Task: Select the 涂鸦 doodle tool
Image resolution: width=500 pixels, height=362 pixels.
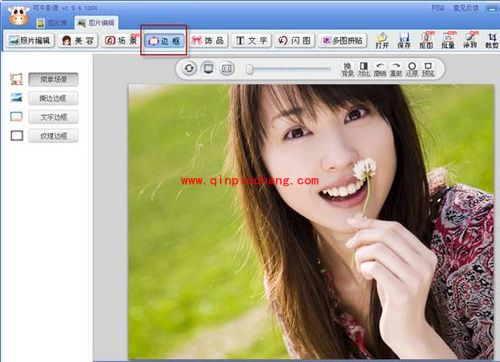Action: click(470, 41)
